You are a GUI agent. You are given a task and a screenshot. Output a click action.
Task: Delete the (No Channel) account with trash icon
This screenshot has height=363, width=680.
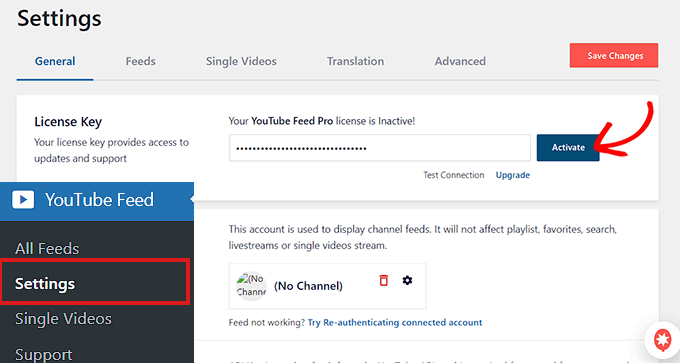click(x=383, y=281)
